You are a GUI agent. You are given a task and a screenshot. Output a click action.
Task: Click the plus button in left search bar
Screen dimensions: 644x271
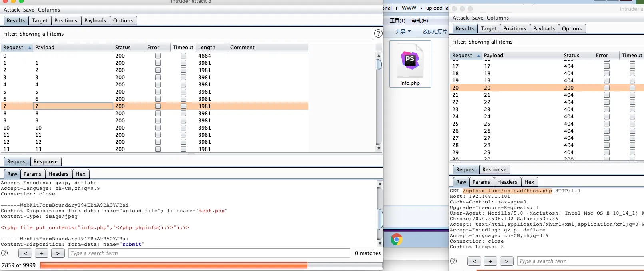(42, 253)
